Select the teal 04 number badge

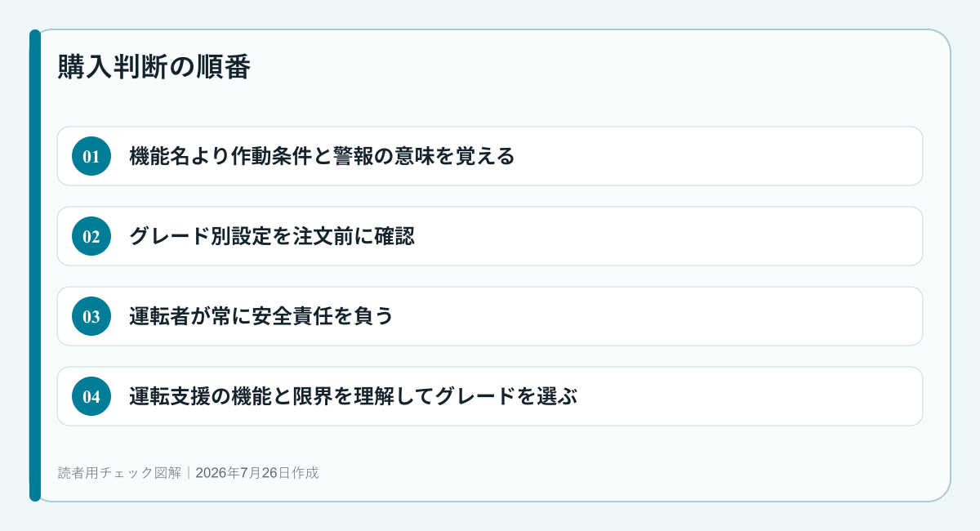pyautogui.click(x=91, y=396)
